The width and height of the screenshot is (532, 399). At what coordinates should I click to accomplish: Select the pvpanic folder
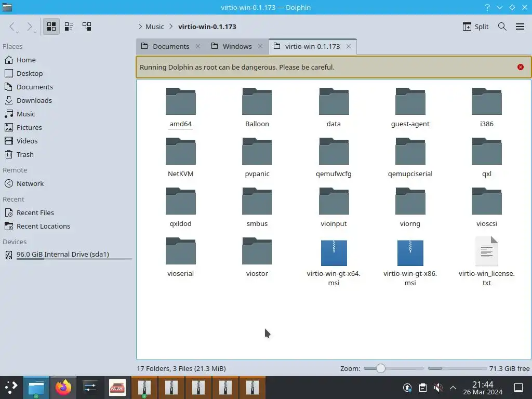coord(257,158)
